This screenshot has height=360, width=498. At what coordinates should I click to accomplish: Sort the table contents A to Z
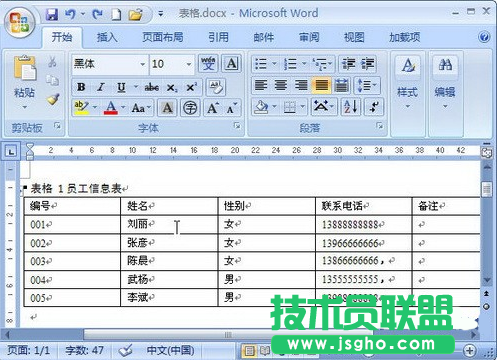[x=351, y=107]
